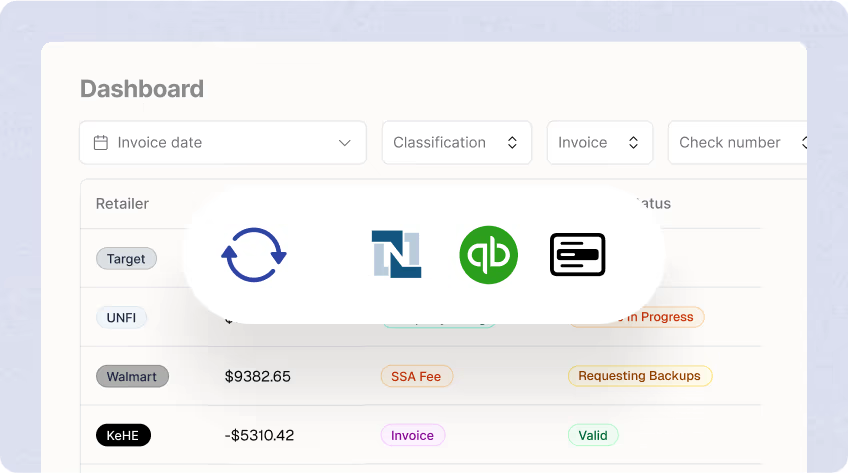
Task: Open the Invoice date dropdown
Action: tap(223, 143)
